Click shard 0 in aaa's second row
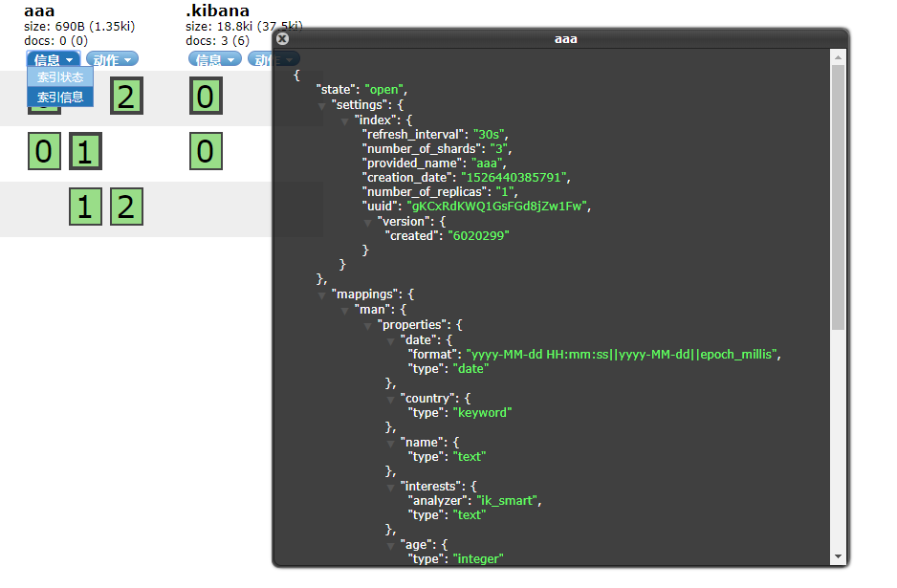The height and width of the screenshot is (588, 897). pos(44,151)
